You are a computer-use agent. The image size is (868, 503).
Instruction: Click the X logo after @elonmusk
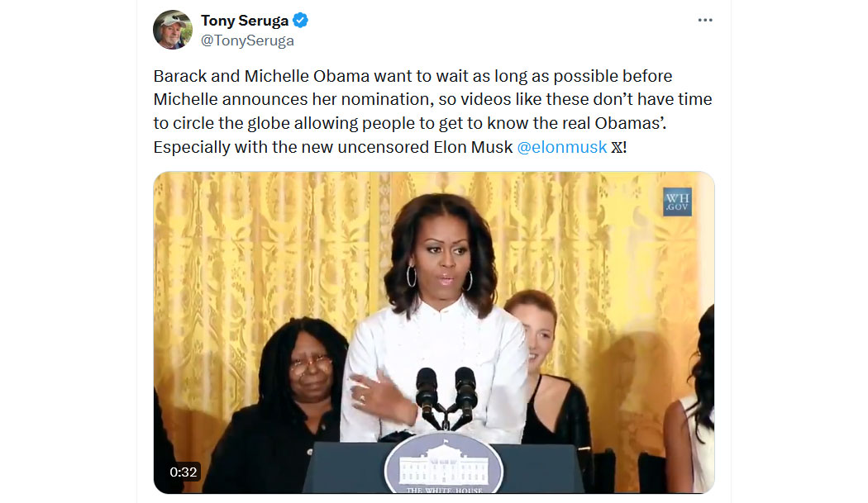click(x=616, y=147)
